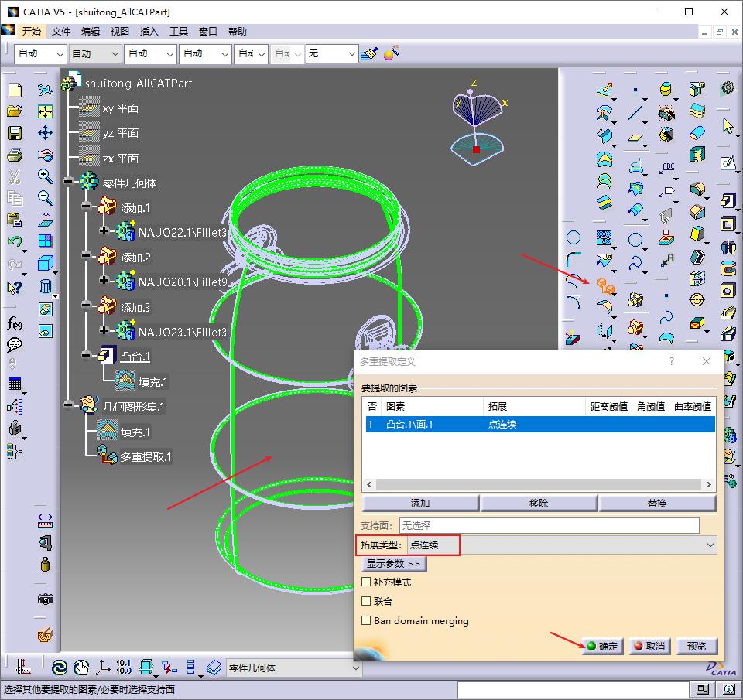Click the 添加 button
The height and width of the screenshot is (700, 743).
pos(420,503)
